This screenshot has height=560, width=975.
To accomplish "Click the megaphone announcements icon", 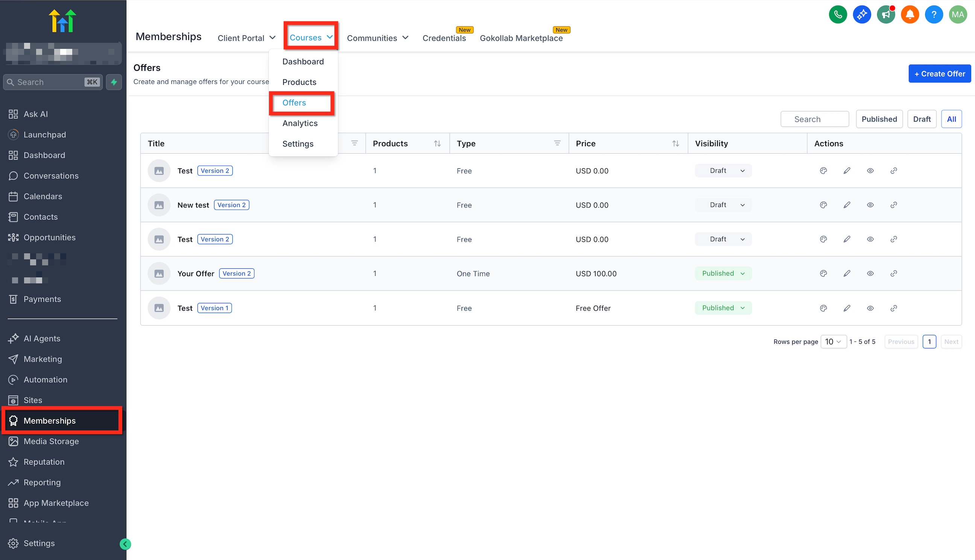I will click(886, 15).
